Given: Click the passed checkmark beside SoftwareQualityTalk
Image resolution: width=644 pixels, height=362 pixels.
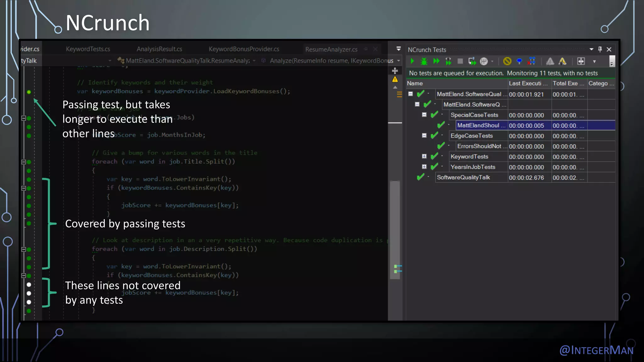Looking at the screenshot, I should pyautogui.click(x=420, y=177).
